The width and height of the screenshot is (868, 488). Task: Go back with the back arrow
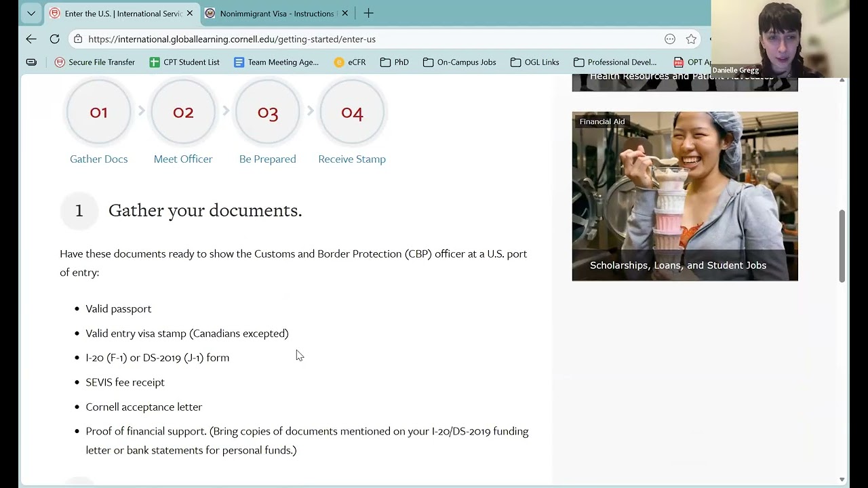click(x=31, y=39)
